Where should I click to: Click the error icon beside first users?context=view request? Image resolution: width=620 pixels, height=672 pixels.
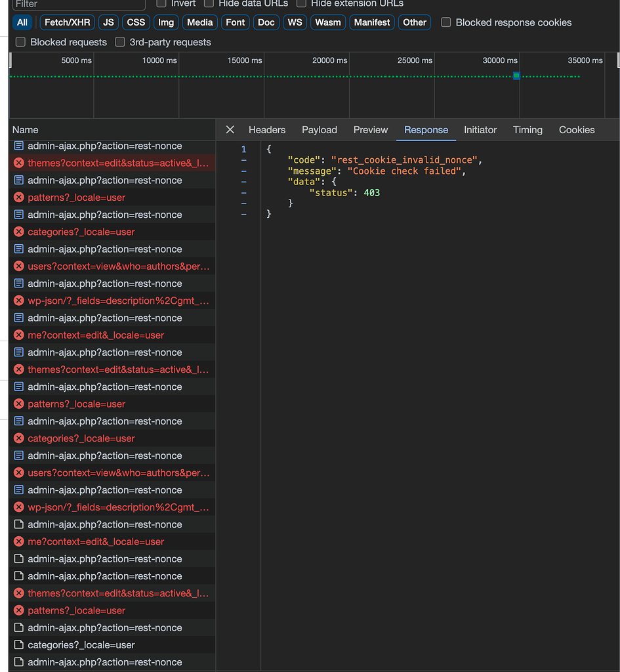click(x=19, y=266)
